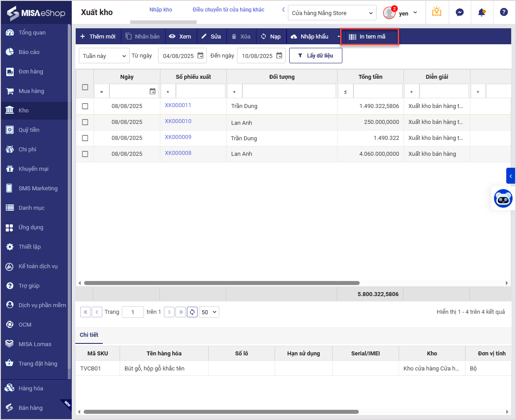Screen dimensions: 516x420
Task: Click the table's horizontal scrollbar
Action: pyautogui.click(x=221, y=283)
